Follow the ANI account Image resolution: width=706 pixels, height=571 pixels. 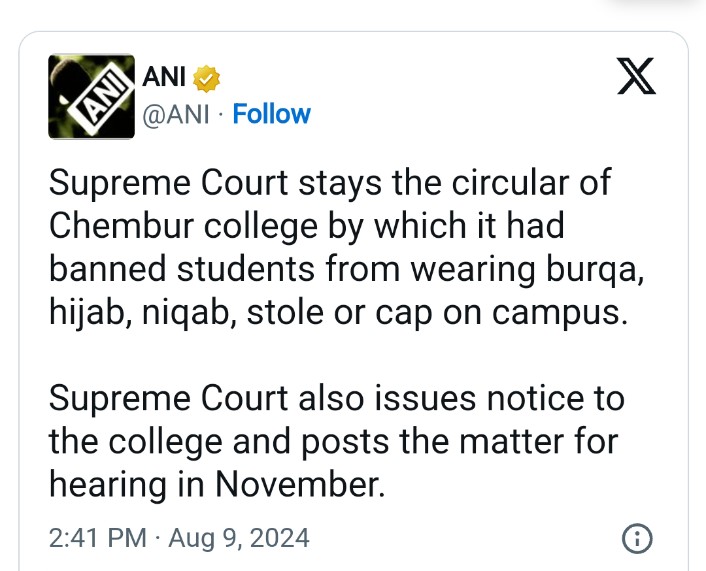pos(272,114)
